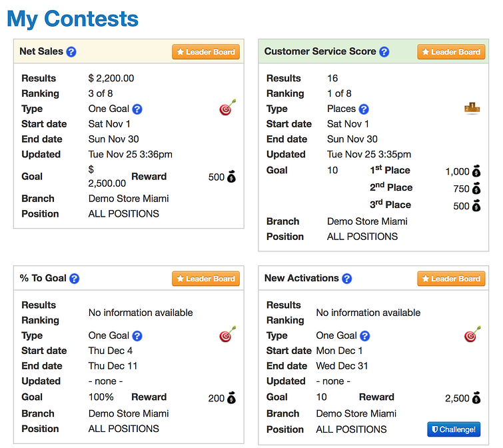Click target dart icon in New Activations card
The height and width of the screenshot is (448, 503).
472,335
